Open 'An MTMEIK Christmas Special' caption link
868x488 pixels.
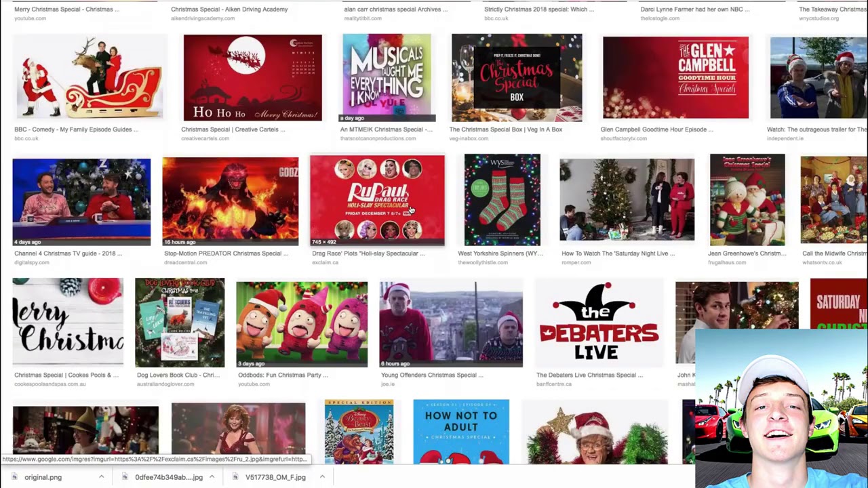(x=387, y=129)
